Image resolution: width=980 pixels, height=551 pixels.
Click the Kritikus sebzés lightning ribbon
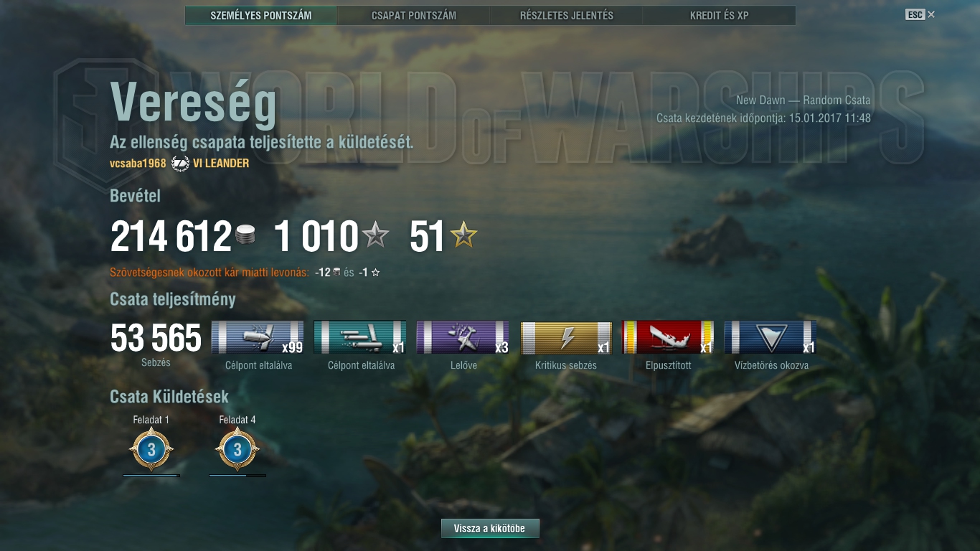pos(566,338)
